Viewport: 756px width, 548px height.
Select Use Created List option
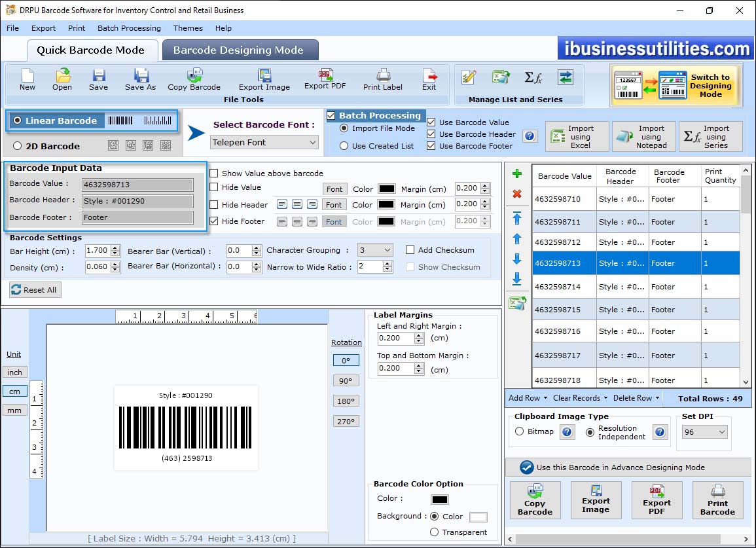[344, 146]
